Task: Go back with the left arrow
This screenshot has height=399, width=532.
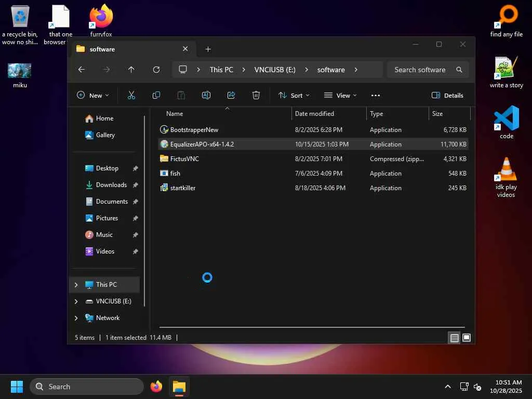Action: click(x=82, y=70)
